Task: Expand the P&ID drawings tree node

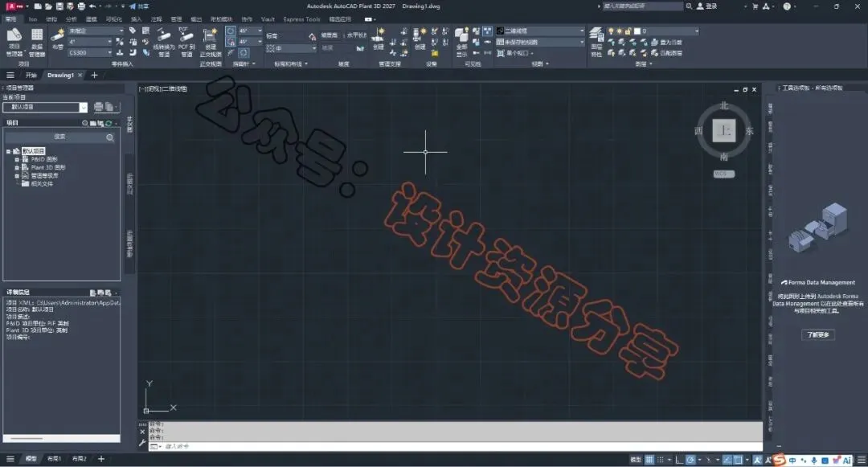Action: [x=17, y=159]
